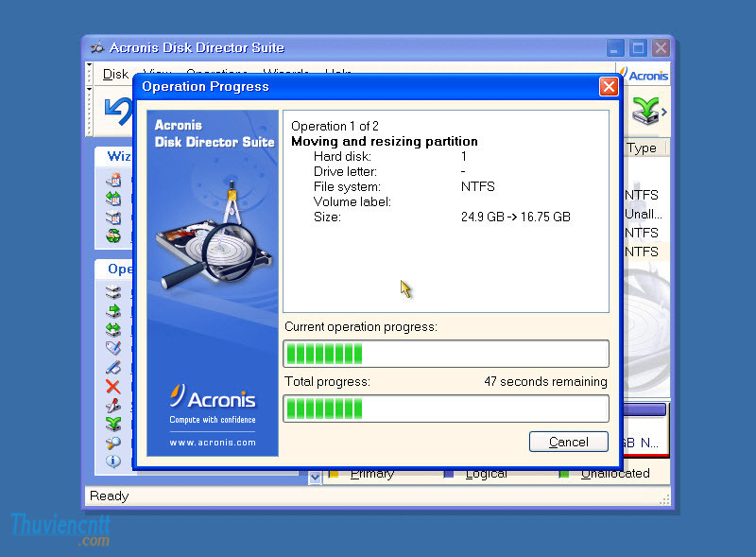756x557 pixels.
Task: Click the NTFS file system value in dialog
Action: [x=478, y=187]
